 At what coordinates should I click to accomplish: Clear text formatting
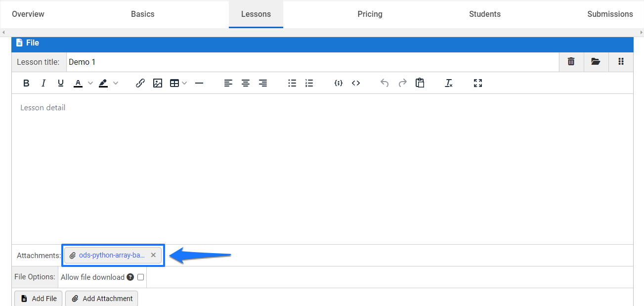(449, 83)
